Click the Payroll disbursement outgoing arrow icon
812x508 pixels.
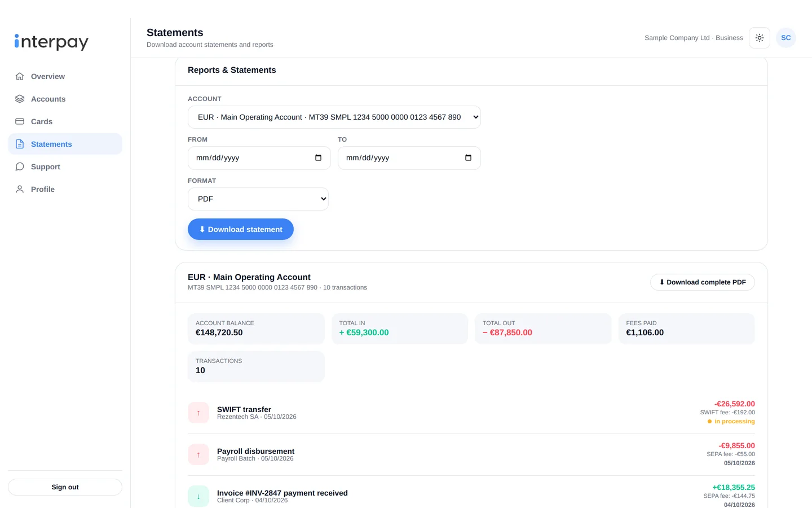point(198,454)
